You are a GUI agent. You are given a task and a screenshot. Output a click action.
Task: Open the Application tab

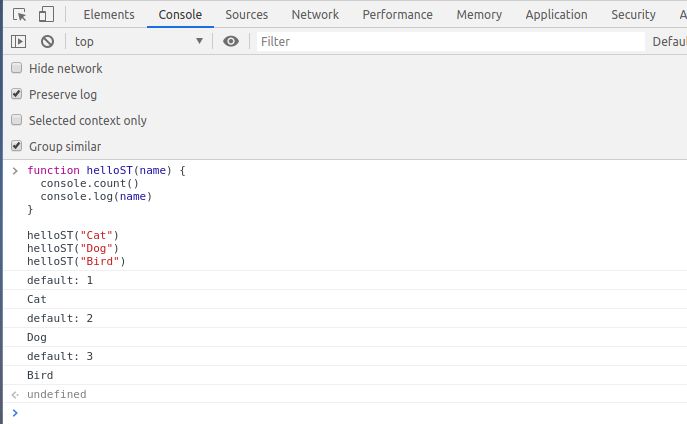(x=556, y=15)
